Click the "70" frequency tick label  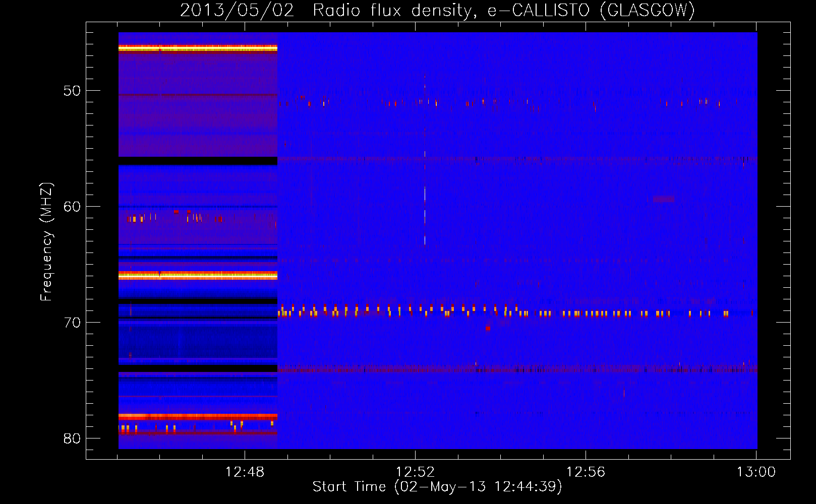click(x=72, y=323)
